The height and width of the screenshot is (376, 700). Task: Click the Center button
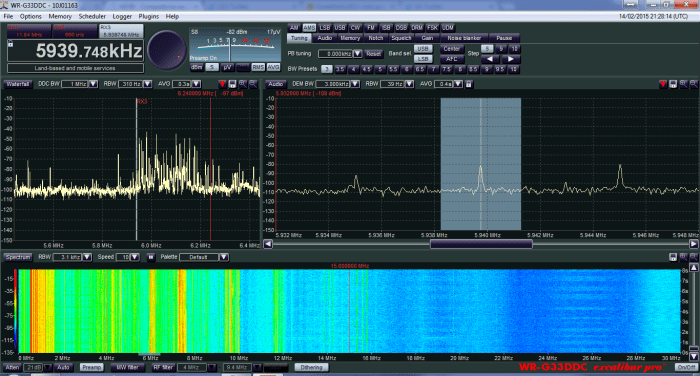[x=451, y=49]
